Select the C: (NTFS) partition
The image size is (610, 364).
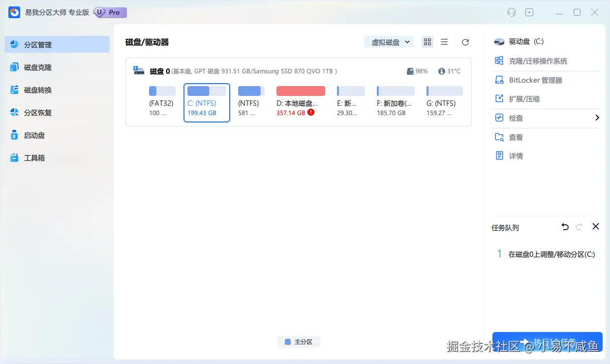point(207,102)
